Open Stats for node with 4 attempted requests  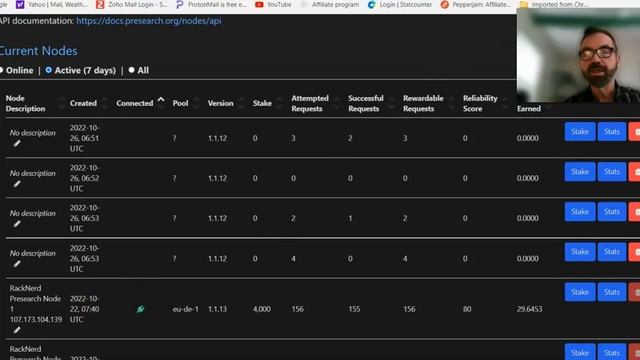(x=611, y=251)
